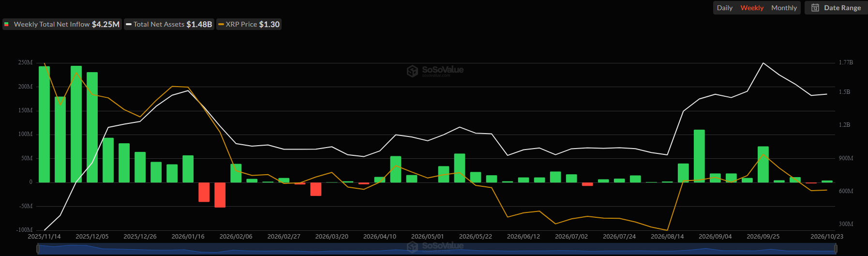This screenshot has height=256, width=868.
Task: Click the x-axis label 2026/07/24
Action: point(619,237)
